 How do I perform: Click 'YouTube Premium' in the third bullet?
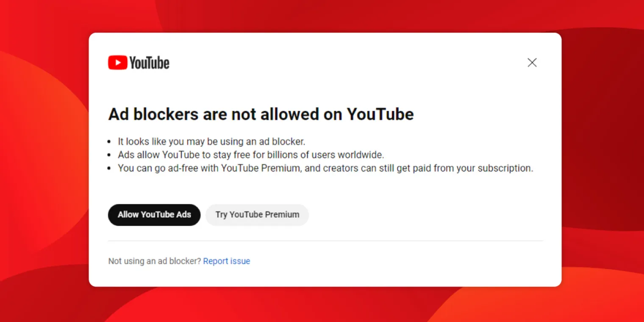pyautogui.click(x=260, y=168)
